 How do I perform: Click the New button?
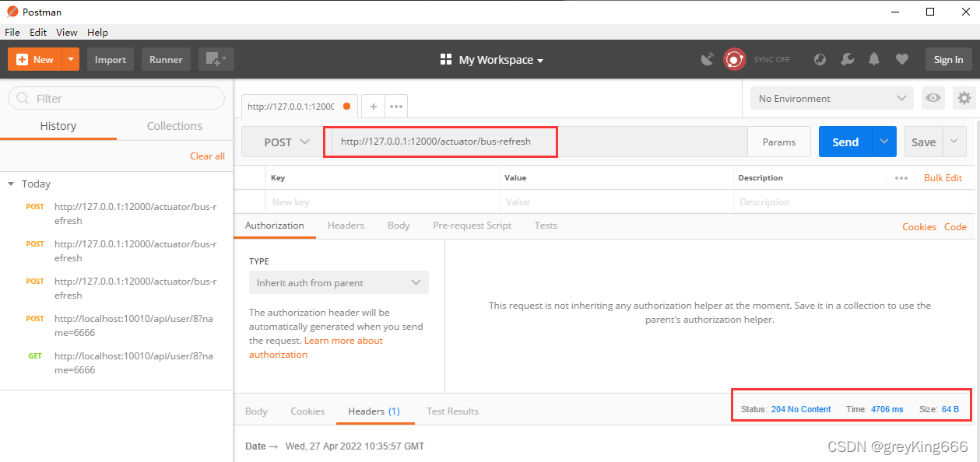[34, 59]
